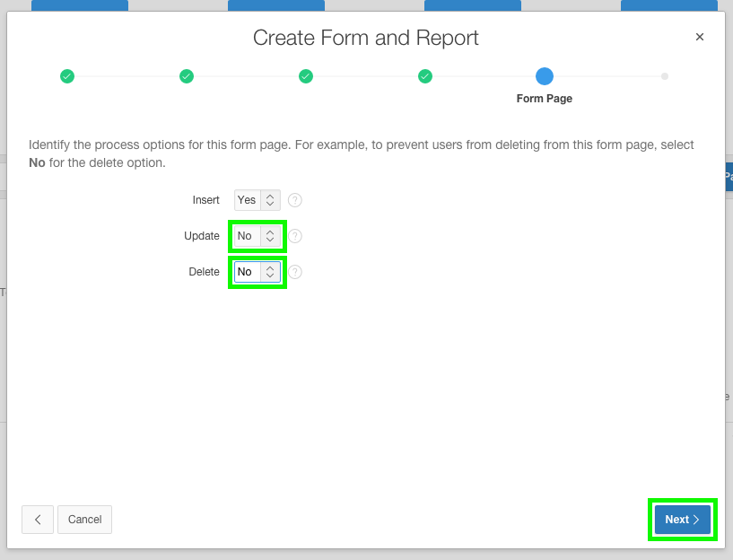Go back using the left arrow button

tap(37, 519)
